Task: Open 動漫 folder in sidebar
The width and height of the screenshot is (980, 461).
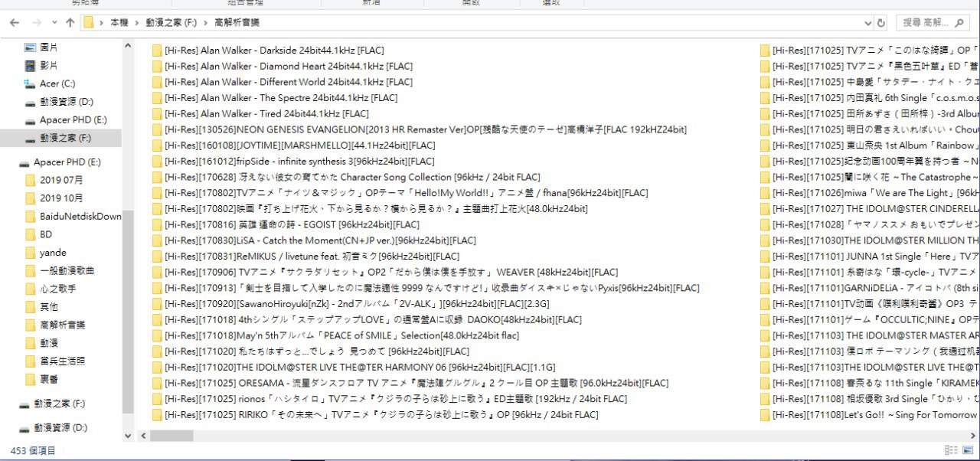Action: click(x=48, y=343)
